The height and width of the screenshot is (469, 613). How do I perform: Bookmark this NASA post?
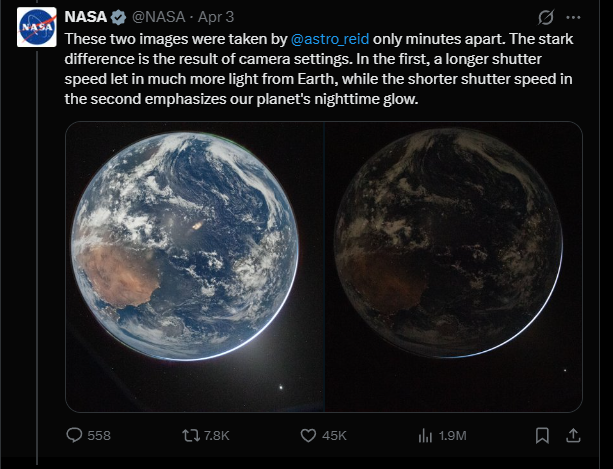coord(541,435)
